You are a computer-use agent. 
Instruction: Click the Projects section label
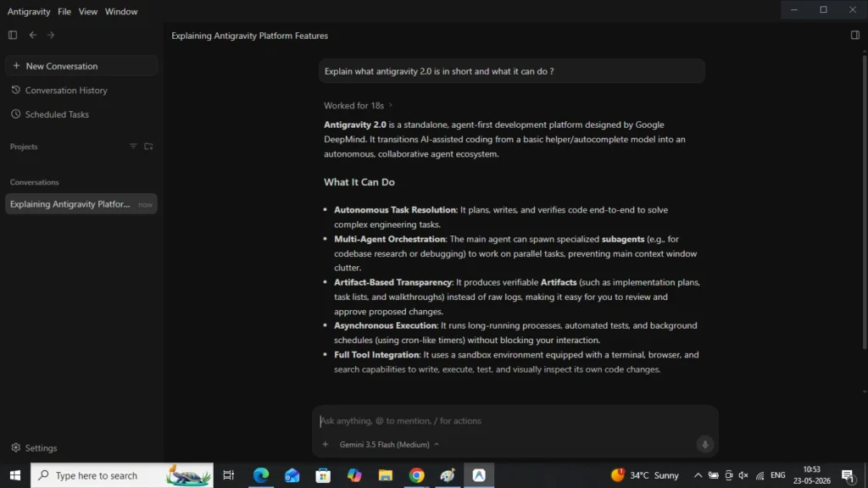[x=24, y=147]
